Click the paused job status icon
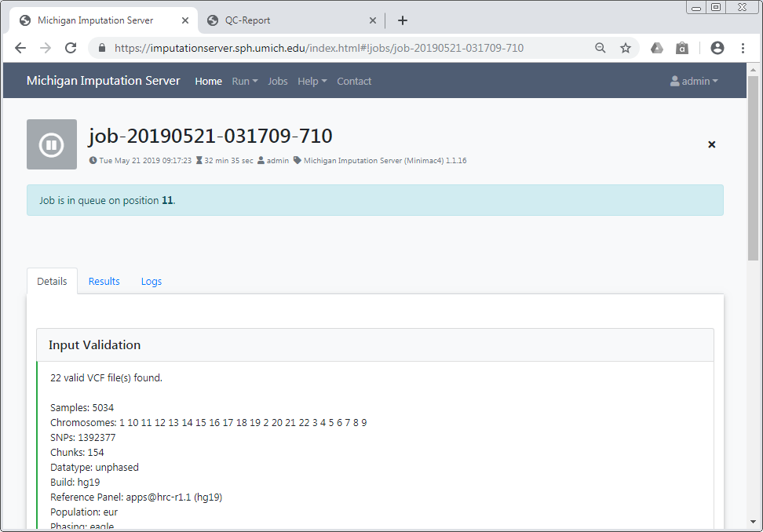 pyautogui.click(x=52, y=144)
